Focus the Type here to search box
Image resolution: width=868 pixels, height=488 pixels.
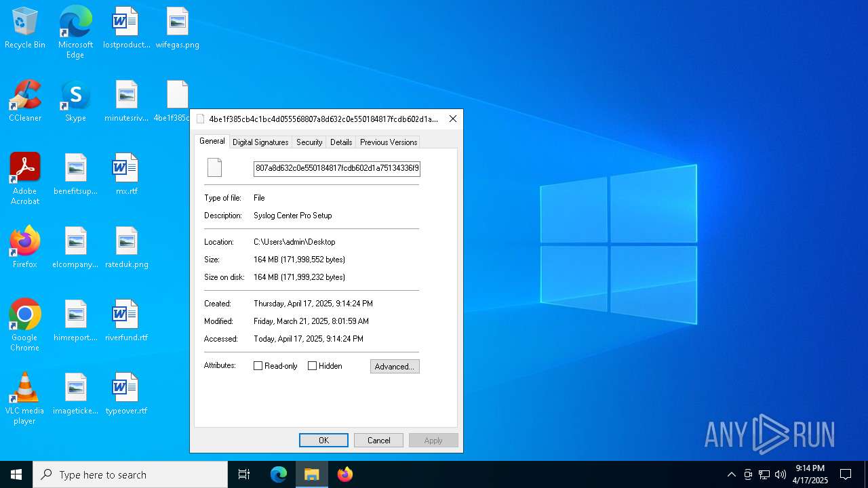(x=130, y=474)
